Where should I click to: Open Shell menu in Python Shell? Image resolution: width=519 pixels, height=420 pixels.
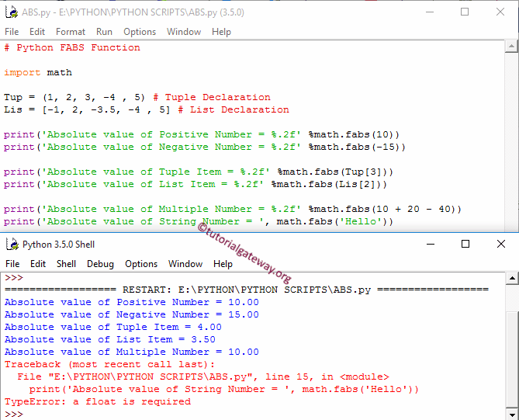click(66, 264)
